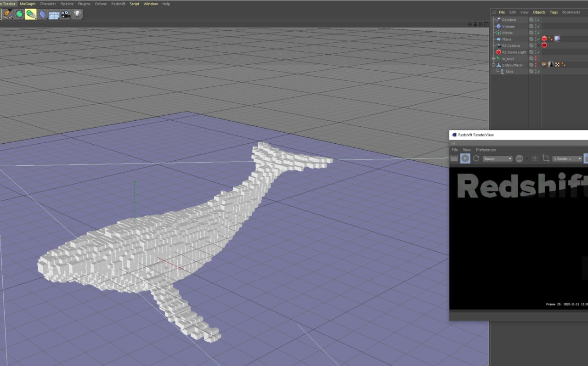Screen dimensions: 588x366
Task: Start IPR with the play button
Action: (x=465, y=158)
